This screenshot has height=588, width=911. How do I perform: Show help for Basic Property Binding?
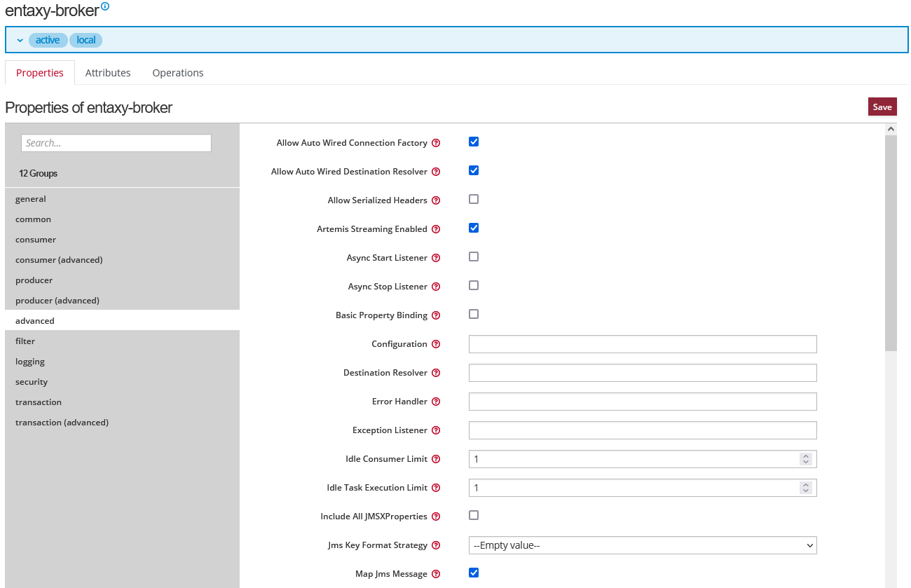(436, 315)
